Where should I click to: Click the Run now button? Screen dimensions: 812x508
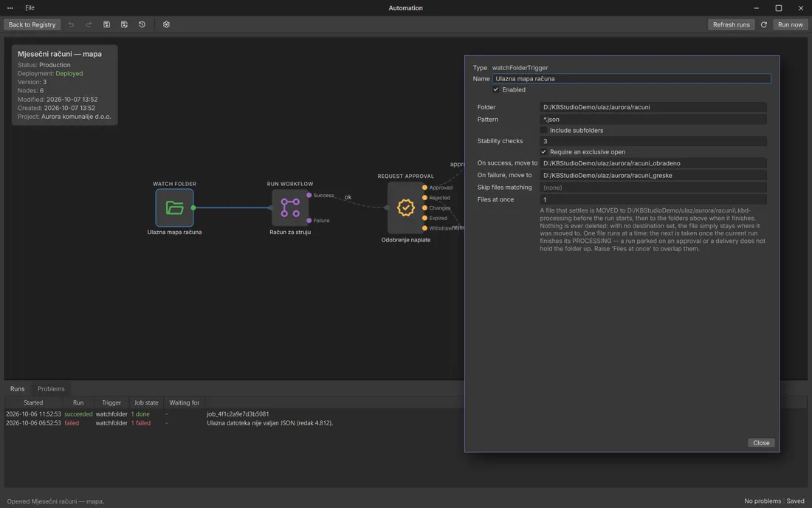tap(791, 24)
